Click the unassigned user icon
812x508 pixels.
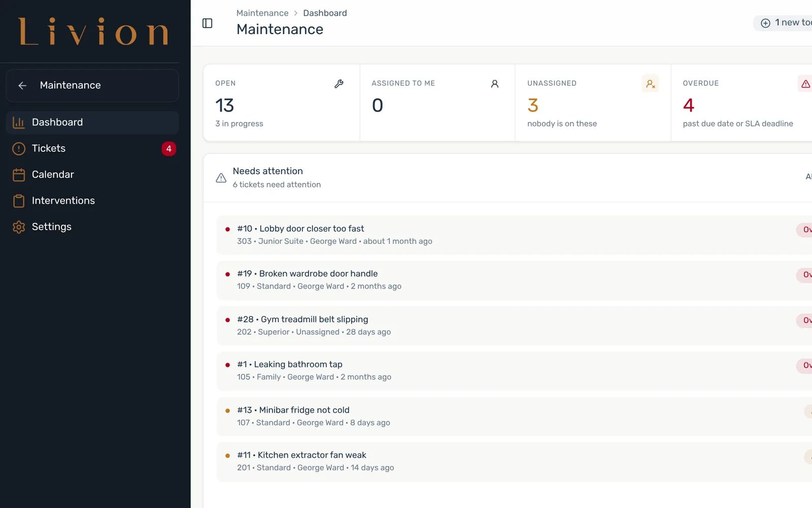tap(650, 84)
